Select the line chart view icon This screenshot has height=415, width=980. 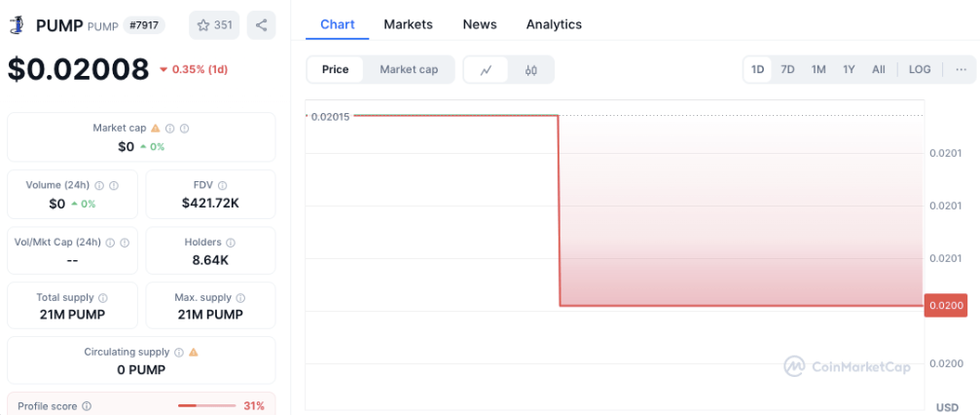click(x=486, y=69)
